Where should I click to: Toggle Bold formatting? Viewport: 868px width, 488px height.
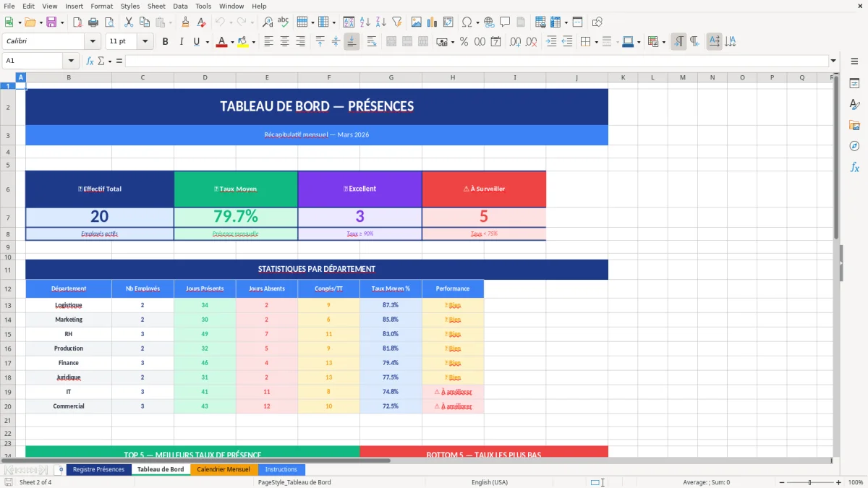[x=165, y=42]
